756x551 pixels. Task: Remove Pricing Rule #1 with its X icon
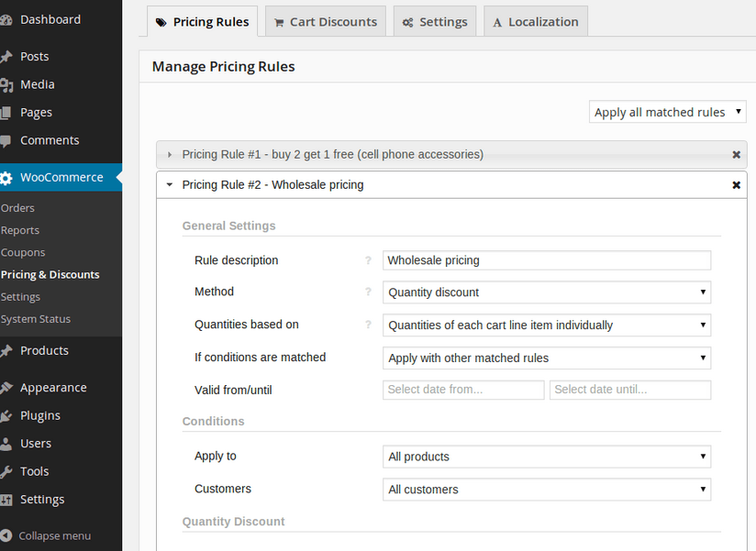[x=736, y=155]
